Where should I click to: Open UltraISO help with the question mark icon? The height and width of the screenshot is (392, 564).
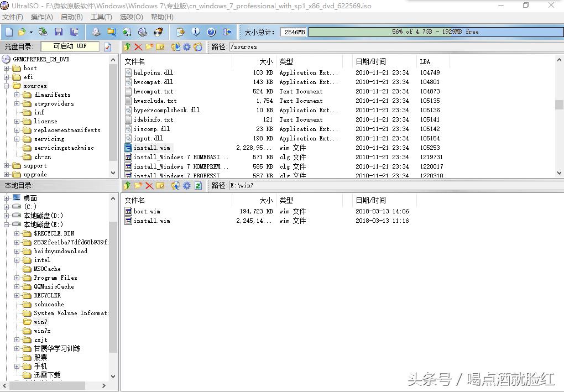click(x=211, y=32)
